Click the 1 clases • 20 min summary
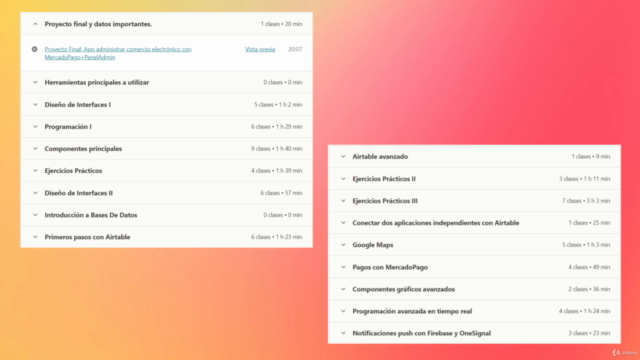 (281, 24)
